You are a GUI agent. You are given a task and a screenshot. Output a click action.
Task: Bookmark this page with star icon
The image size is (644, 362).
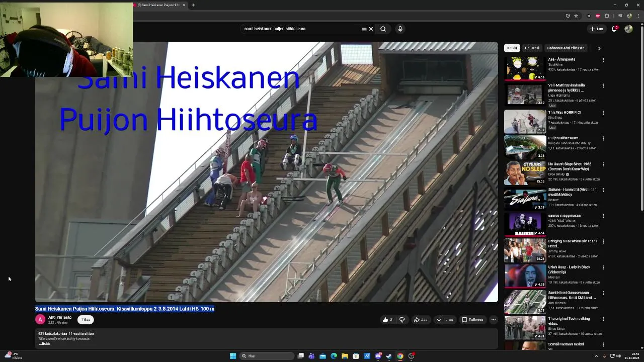[576, 16]
